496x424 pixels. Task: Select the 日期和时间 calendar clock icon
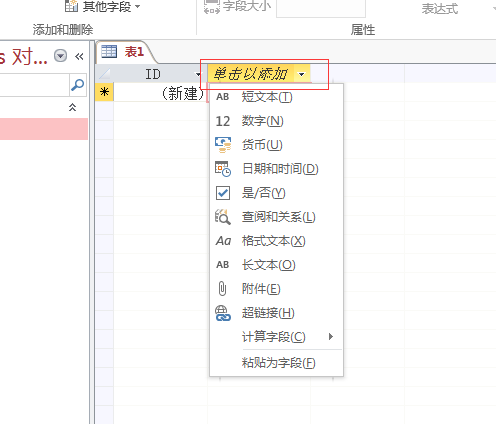click(x=223, y=169)
